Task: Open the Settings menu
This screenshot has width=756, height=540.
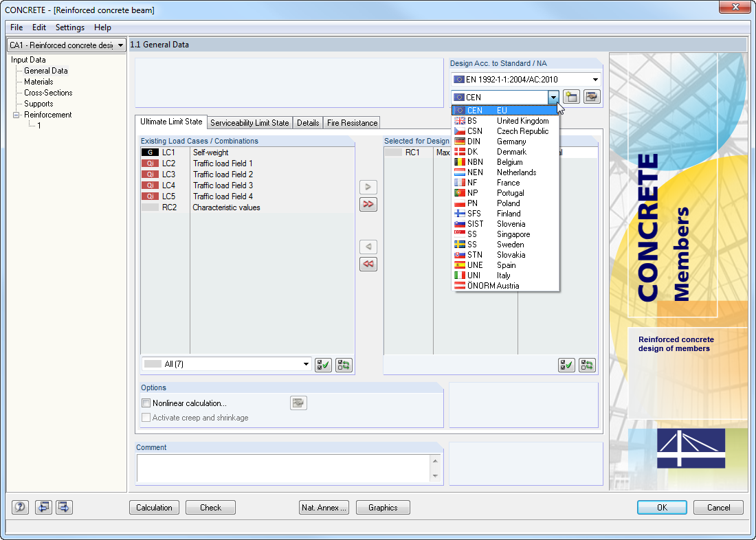Action: point(70,27)
